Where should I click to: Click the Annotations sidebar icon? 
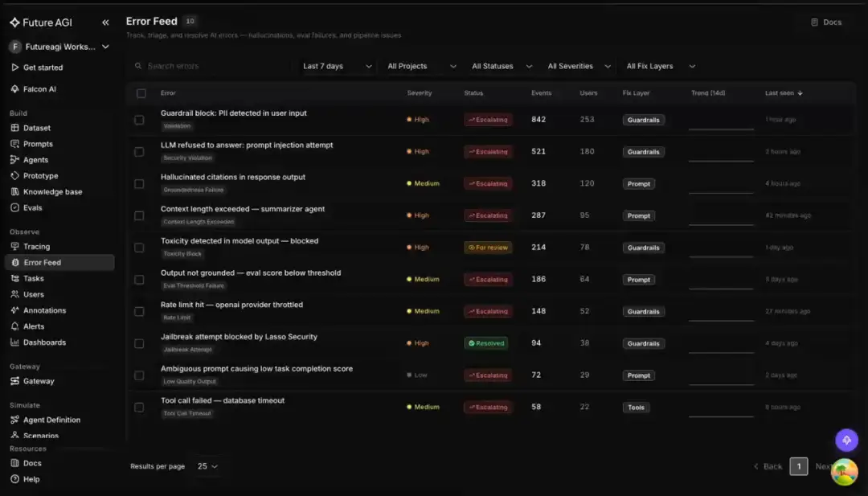[15, 310]
